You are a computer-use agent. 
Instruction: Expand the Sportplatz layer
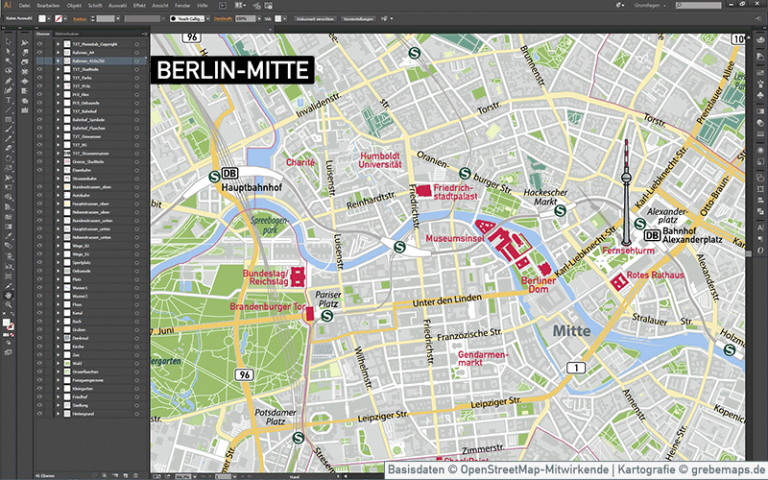[58, 263]
